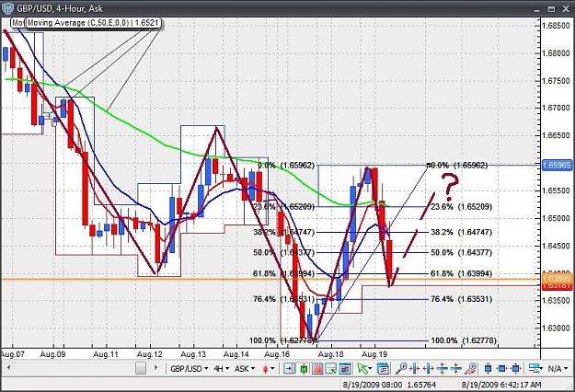Open the line style dropdown icon
The height and width of the screenshot is (392, 575).
[x=535, y=368]
